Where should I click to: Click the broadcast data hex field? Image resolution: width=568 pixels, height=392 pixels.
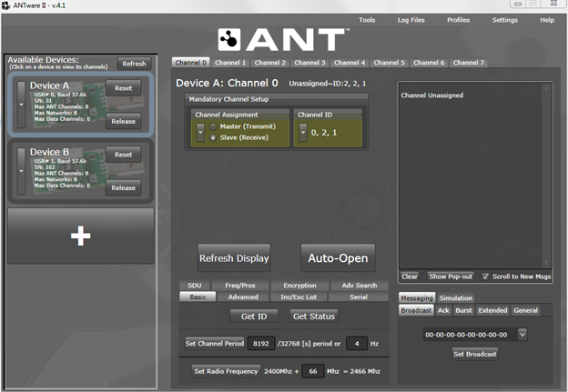[x=471, y=335]
